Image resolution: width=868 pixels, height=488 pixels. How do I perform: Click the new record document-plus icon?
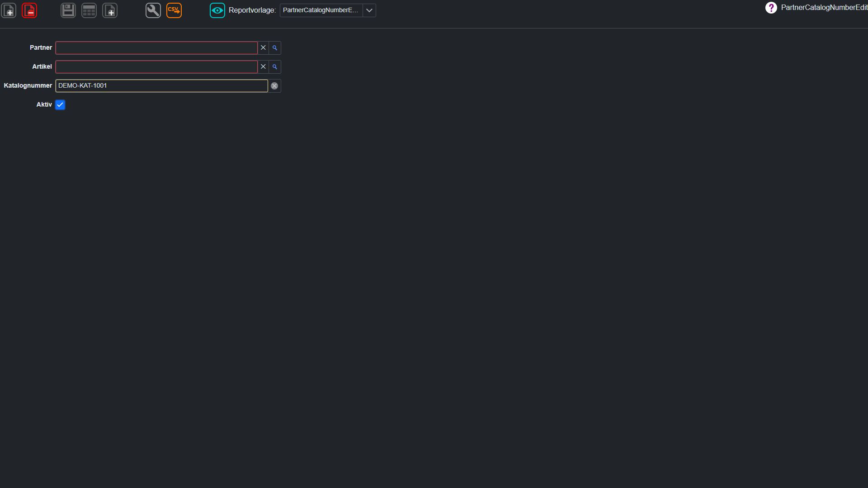click(9, 10)
